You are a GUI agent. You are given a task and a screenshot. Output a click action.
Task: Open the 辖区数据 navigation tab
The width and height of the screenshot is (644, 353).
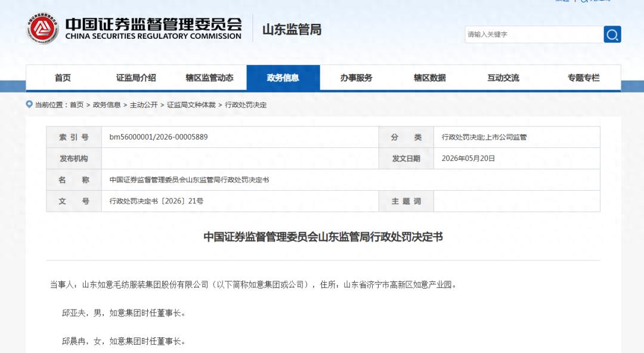(x=429, y=78)
